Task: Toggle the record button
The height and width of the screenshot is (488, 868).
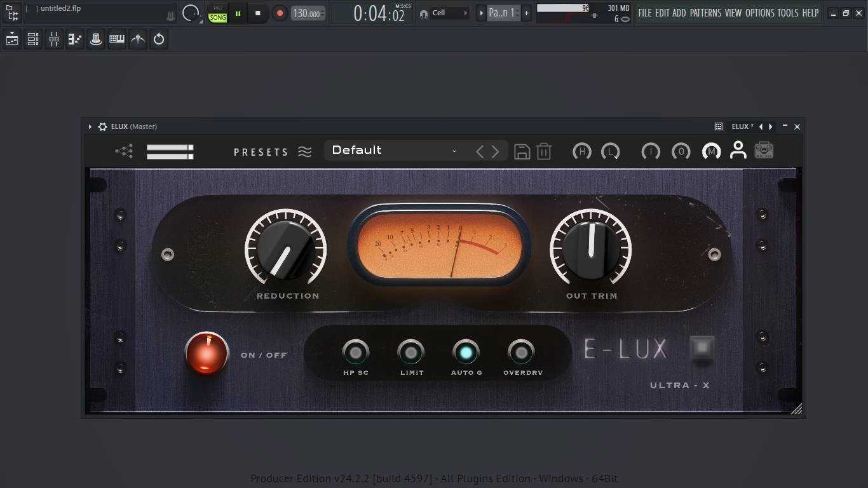Action: [x=279, y=13]
